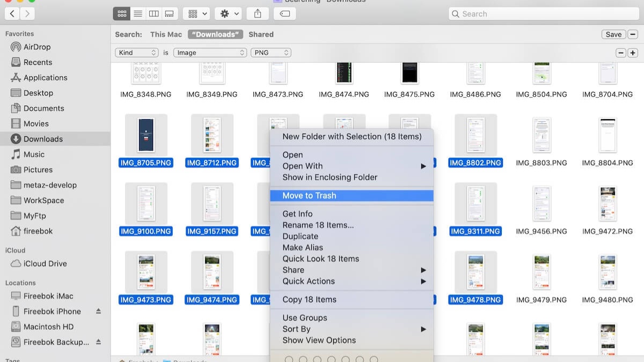Focus the Search field

pyautogui.click(x=544, y=14)
